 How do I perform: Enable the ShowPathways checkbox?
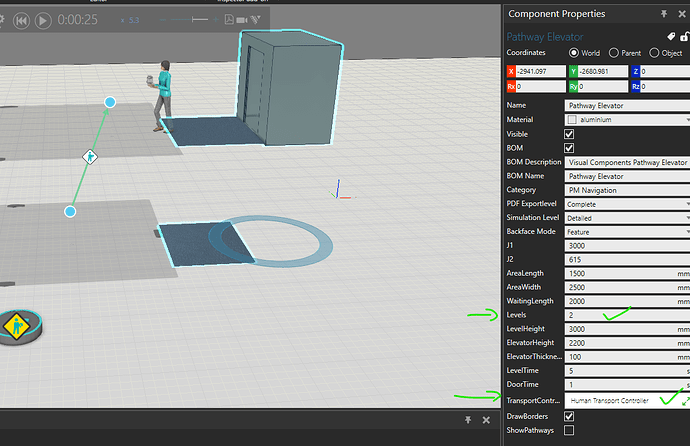[x=570, y=430]
